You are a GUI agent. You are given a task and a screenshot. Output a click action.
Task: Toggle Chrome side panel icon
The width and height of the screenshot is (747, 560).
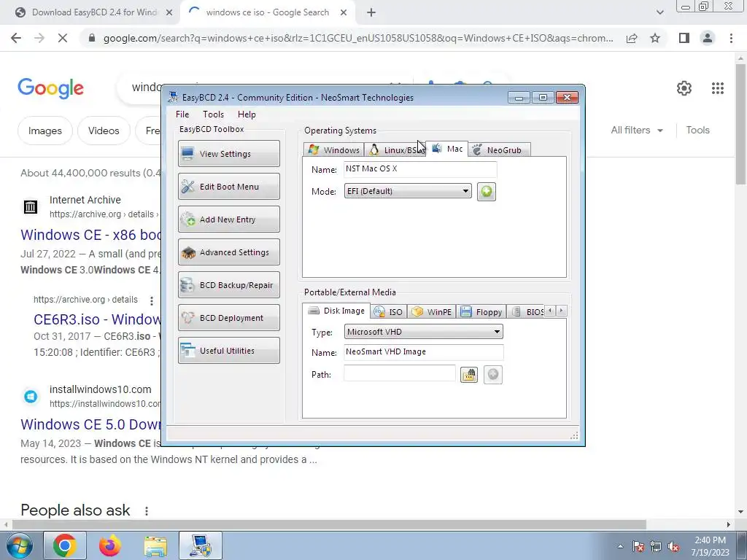[x=684, y=38]
